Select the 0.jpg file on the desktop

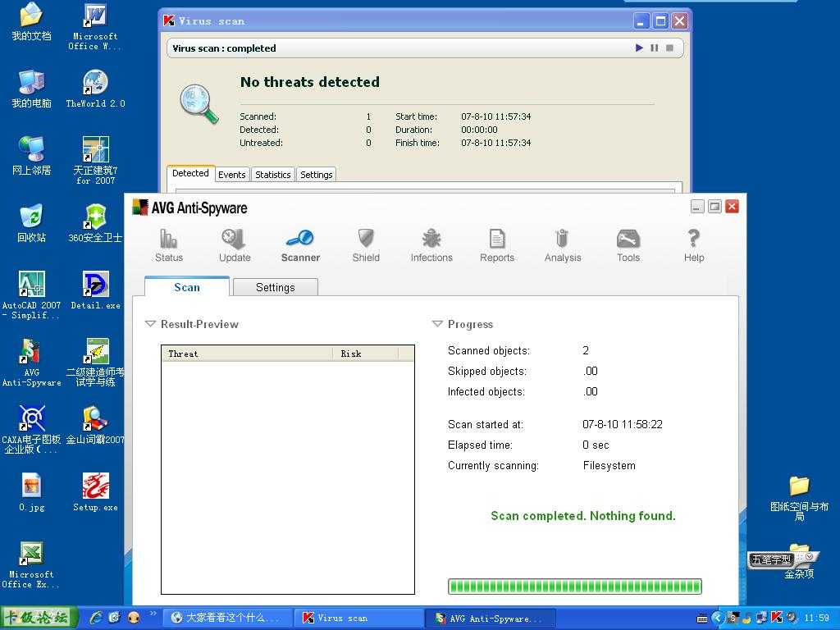[32, 492]
